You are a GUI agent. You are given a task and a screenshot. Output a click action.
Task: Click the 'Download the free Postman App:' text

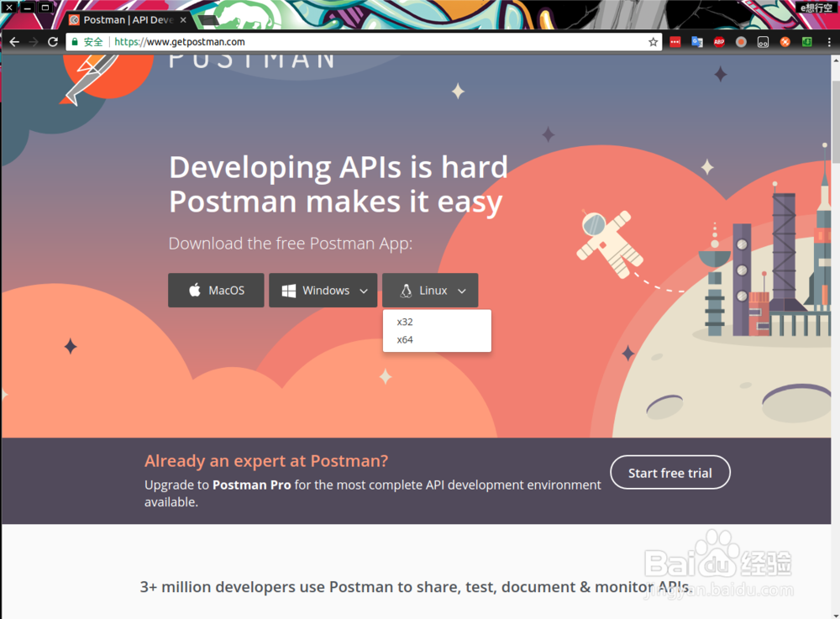tap(291, 244)
